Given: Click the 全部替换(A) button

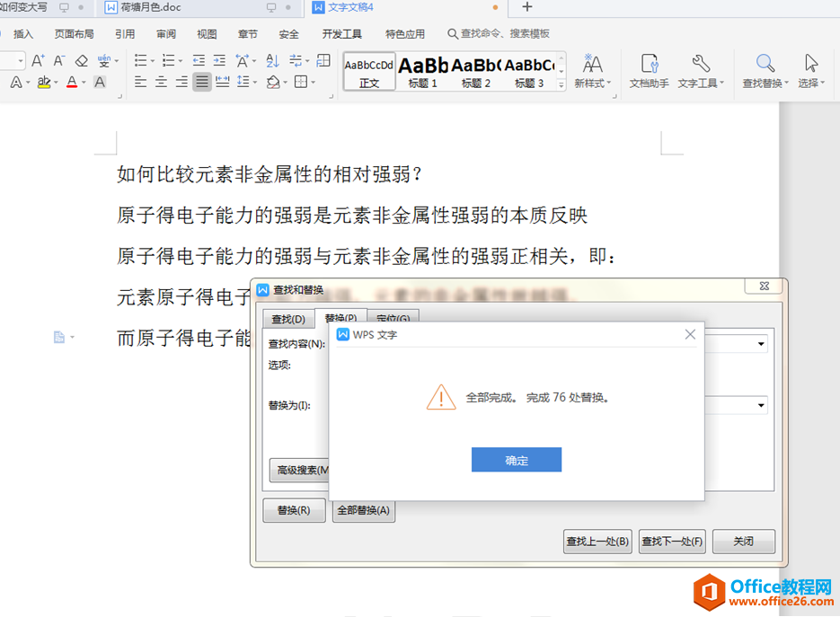Looking at the screenshot, I should [363, 510].
